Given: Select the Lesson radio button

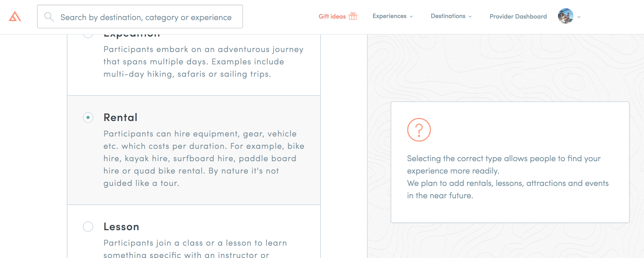Looking at the screenshot, I should pyautogui.click(x=88, y=227).
